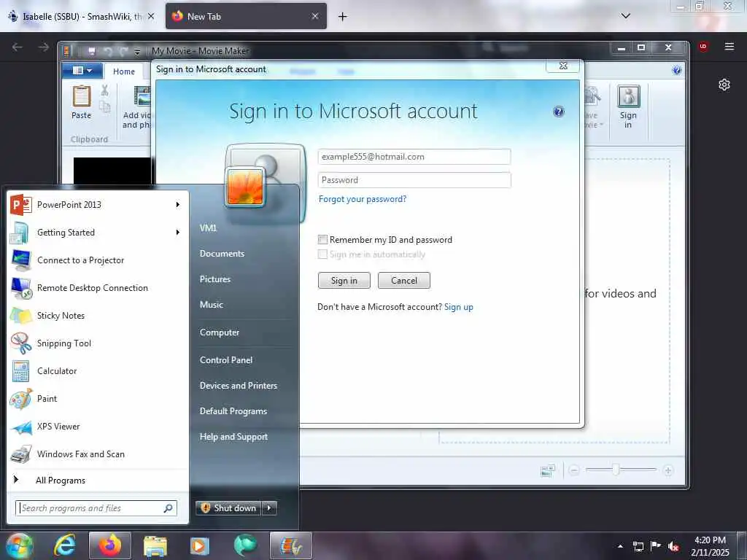The image size is (747, 560).
Task: Click the Sign up link
Action: tap(459, 307)
